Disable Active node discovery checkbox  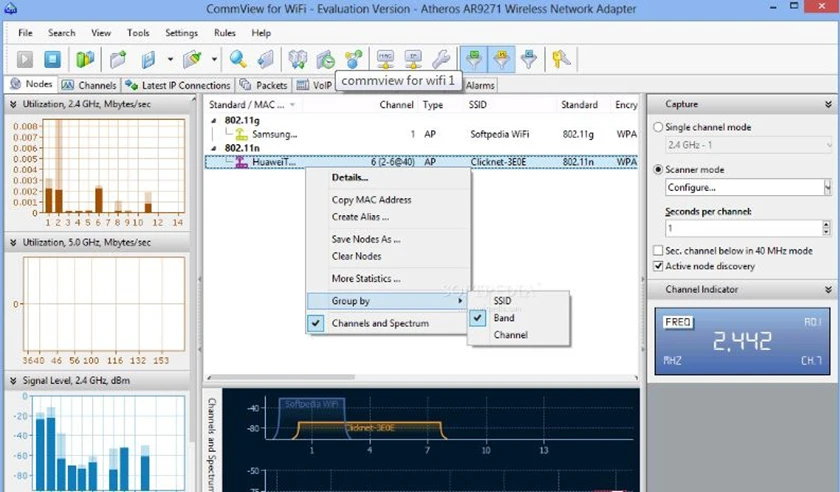point(658,266)
